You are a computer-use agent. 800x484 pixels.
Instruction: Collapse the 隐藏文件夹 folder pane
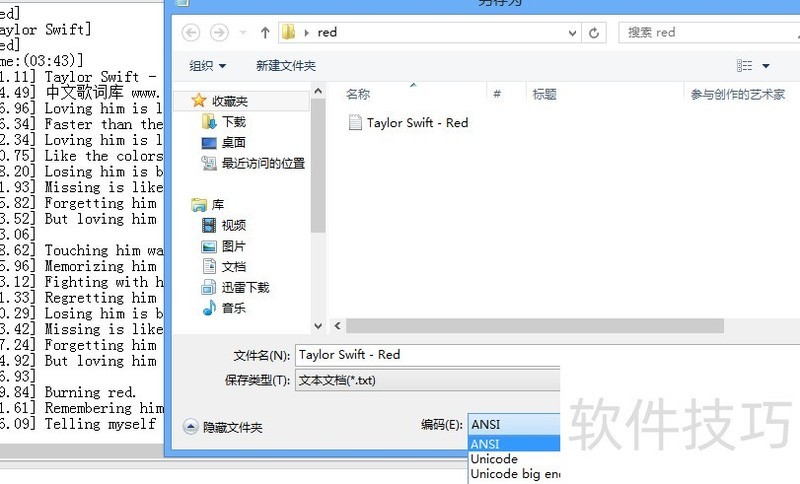point(223,427)
